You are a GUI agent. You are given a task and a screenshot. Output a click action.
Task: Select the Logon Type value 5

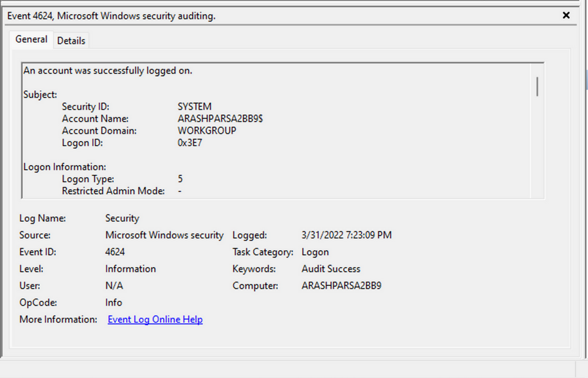180,178
